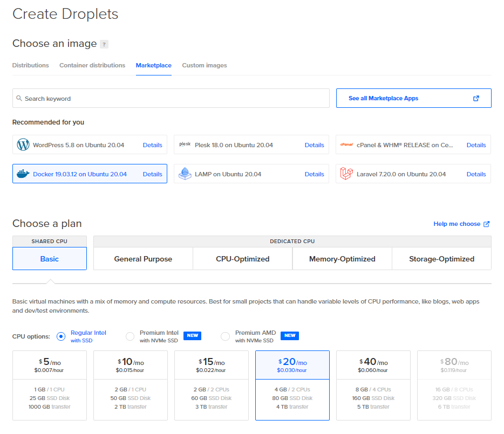Open the Help me choose link

click(x=461, y=224)
